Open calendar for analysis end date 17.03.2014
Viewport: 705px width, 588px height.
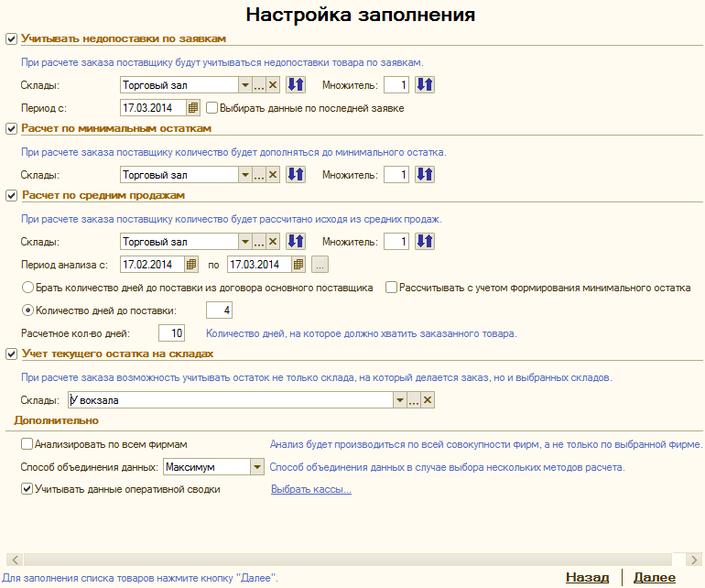pos(298,265)
